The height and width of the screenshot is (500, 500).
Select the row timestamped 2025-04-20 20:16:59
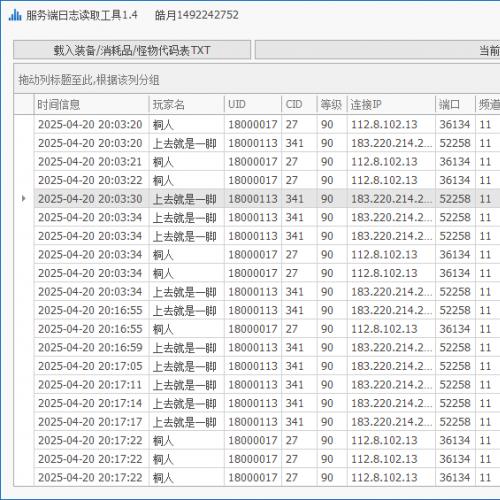(x=267, y=347)
